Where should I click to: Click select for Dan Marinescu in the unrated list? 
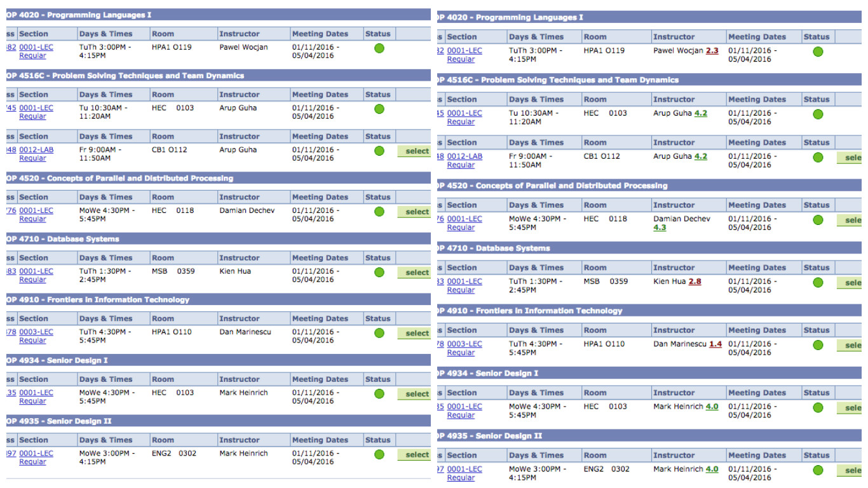[x=414, y=333]
